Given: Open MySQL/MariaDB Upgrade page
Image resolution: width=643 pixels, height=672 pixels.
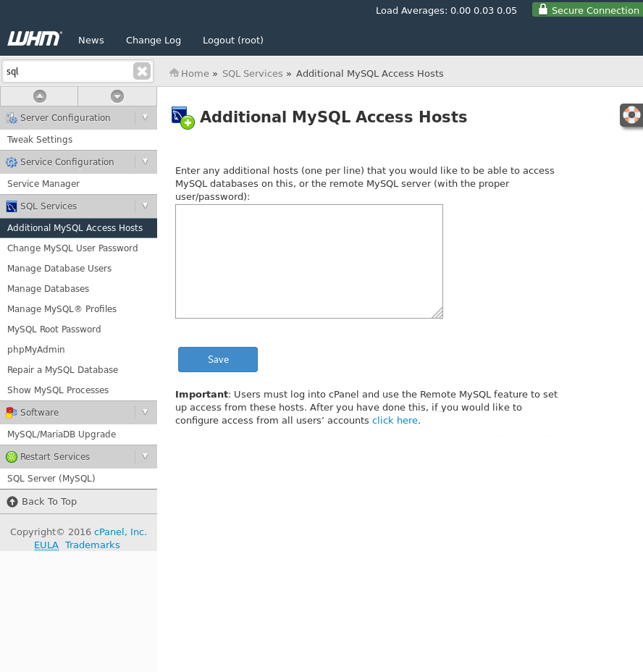Looking at the screenshot, I should click(78, 434).
